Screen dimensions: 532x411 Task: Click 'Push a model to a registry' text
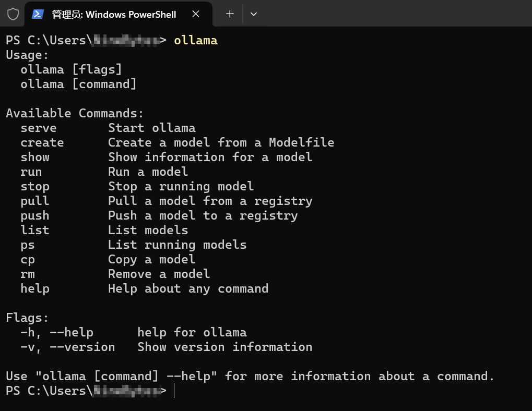[x=203, y=215]
